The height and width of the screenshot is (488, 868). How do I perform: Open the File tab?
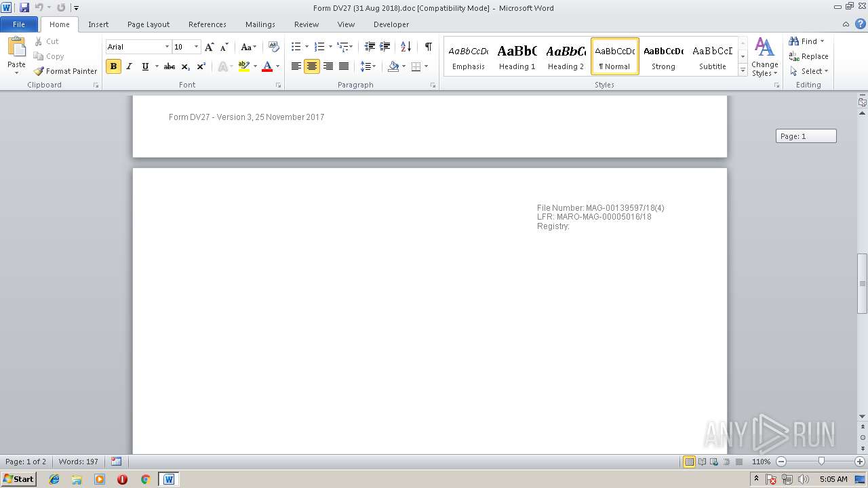pyautogui.click(x=19, y=24)
